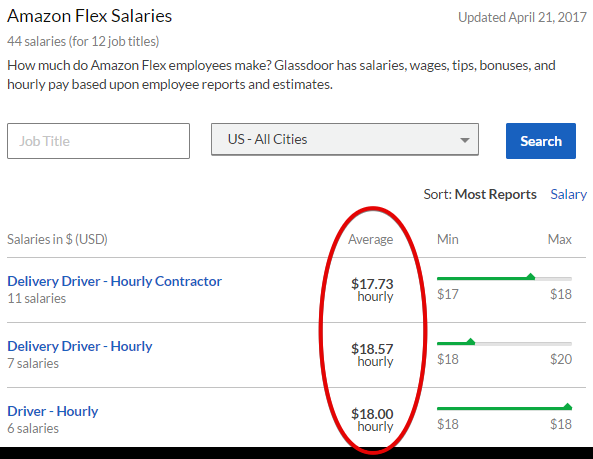Open the US - All Cities dropdown
Viewport: 593px width, 459px height.
click(345, 139)
